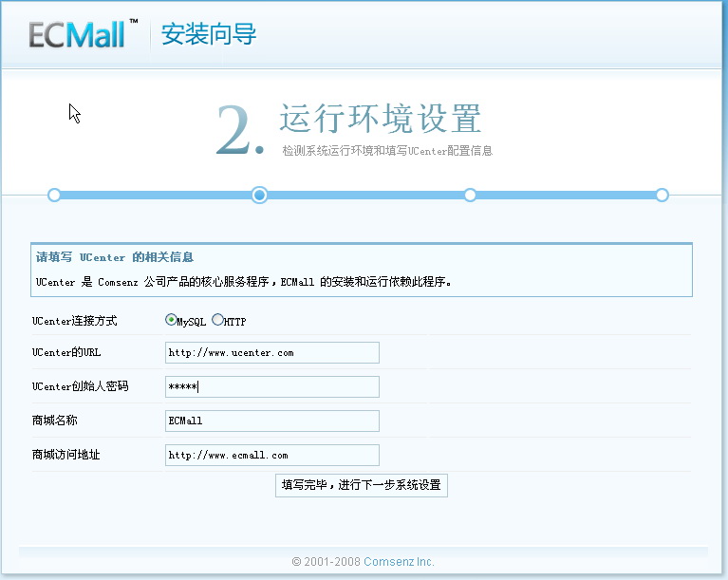Click the 运行环境设置 step heading
728x580 pixels.
(380, 120)
